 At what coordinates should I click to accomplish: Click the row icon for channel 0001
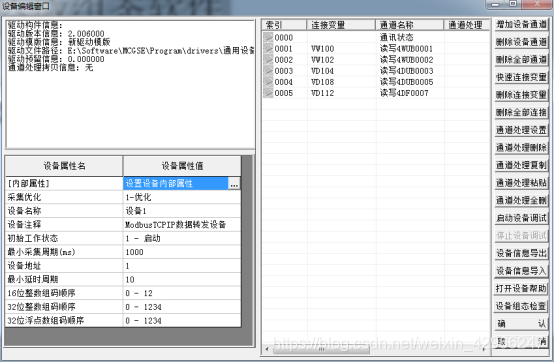click(x=268, y=49)
